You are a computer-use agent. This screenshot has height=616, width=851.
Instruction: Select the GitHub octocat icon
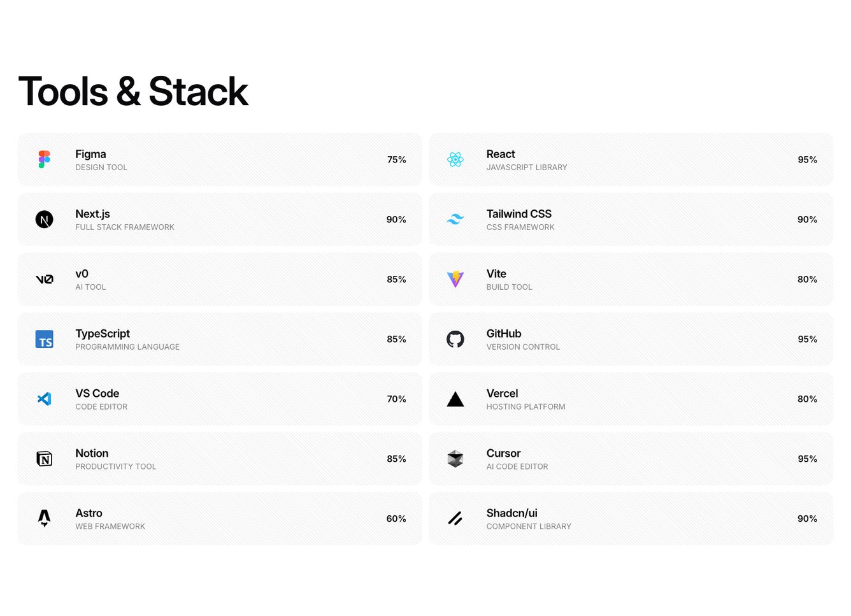tap(455, 340)
